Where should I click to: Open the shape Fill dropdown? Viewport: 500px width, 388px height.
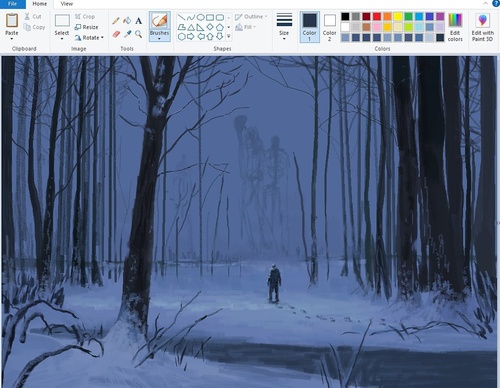coord(246,27)
